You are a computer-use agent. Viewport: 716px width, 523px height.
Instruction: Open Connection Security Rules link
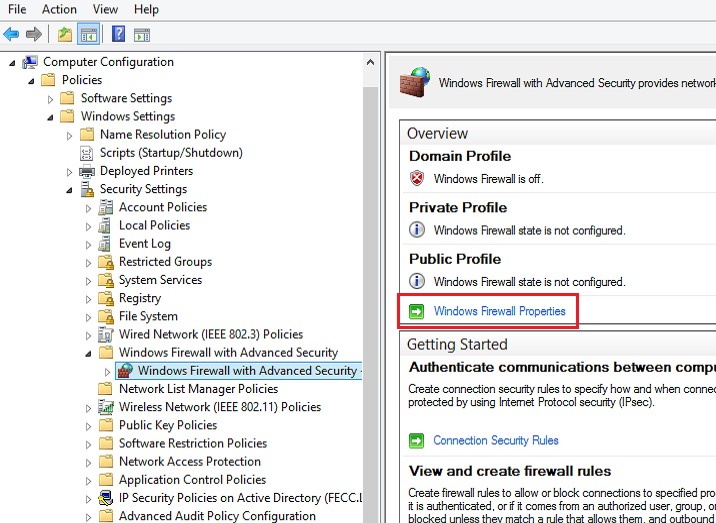(x=496, y=440)
